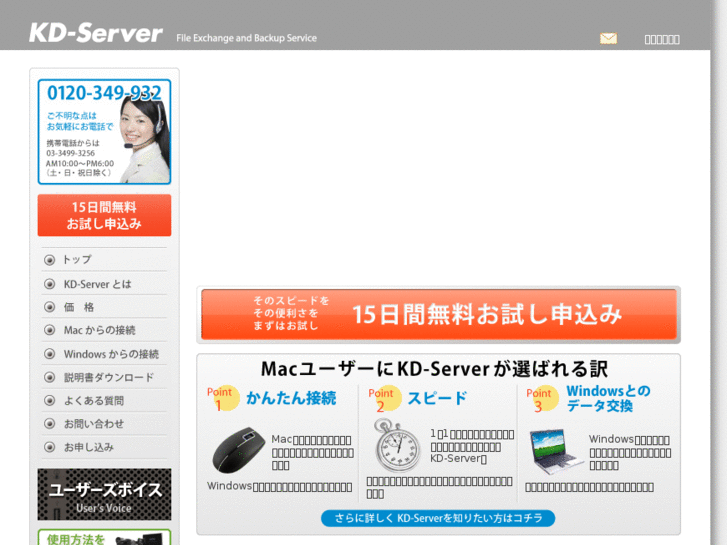
Task: Click the Windowsとのデータ交換 heading
Action: coord(608,398)
